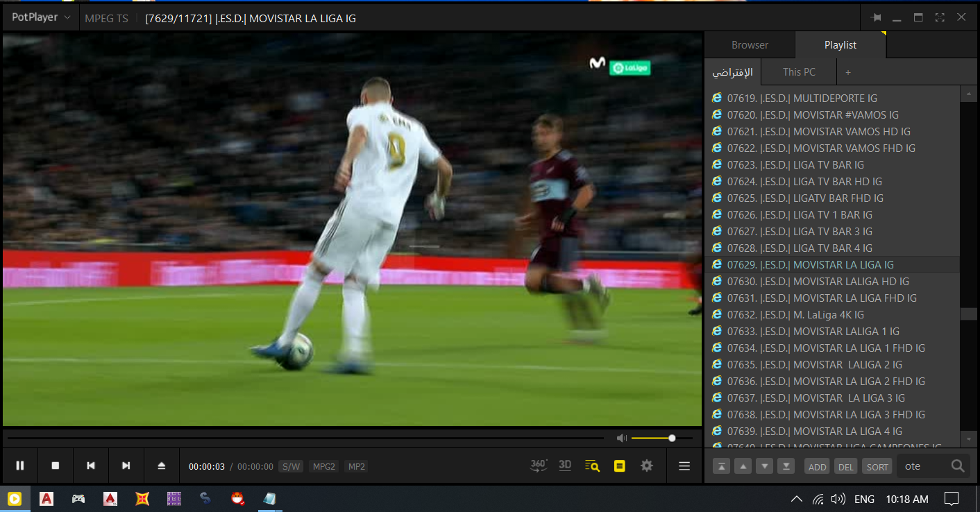Open the playlist search icon

(x=592, y=466)
